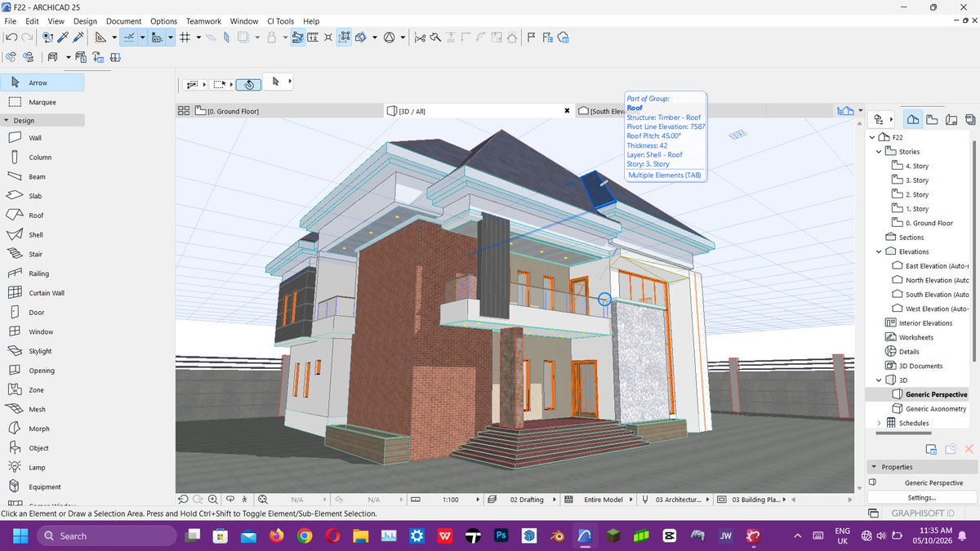The width and height of the screenshot is (980, 551).
Task: Collapse the 3D tree node
Action: pos(880,380)
